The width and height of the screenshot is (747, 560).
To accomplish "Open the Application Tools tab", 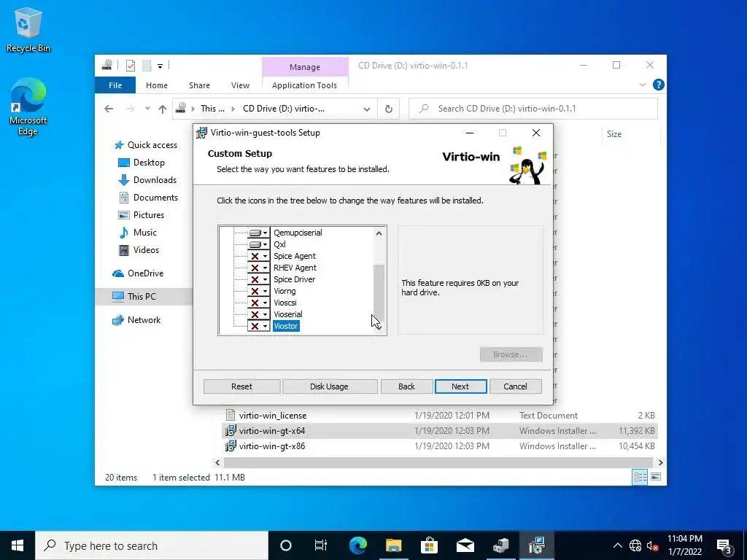I will pyautogui.click(x=304, y=85).
